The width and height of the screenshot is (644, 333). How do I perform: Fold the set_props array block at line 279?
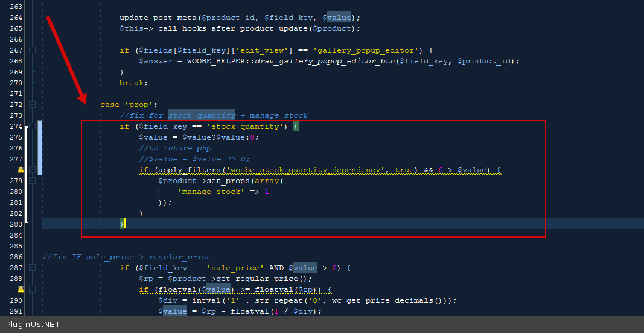[33, 181]
